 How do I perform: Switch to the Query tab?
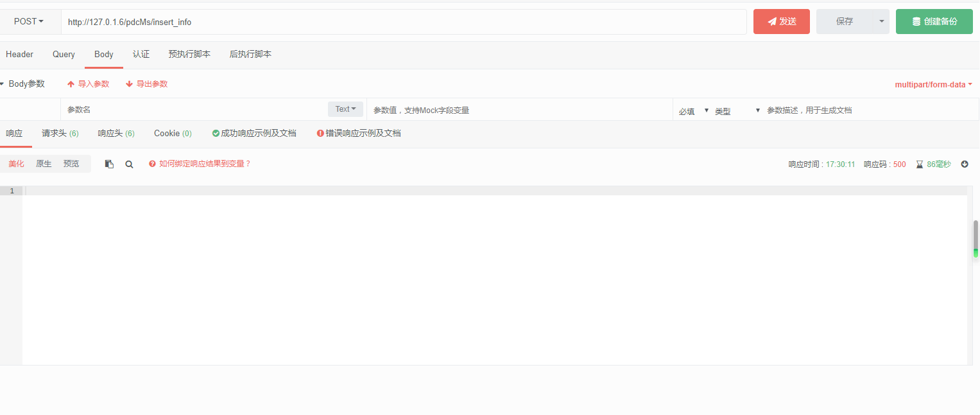[64, 55]
